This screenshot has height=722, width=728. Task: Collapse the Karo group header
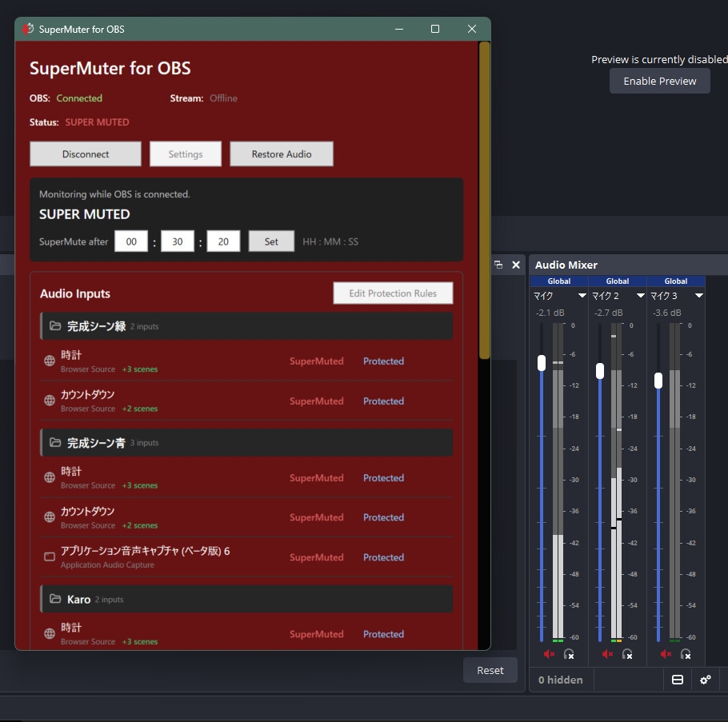click(x=246, y=599)
